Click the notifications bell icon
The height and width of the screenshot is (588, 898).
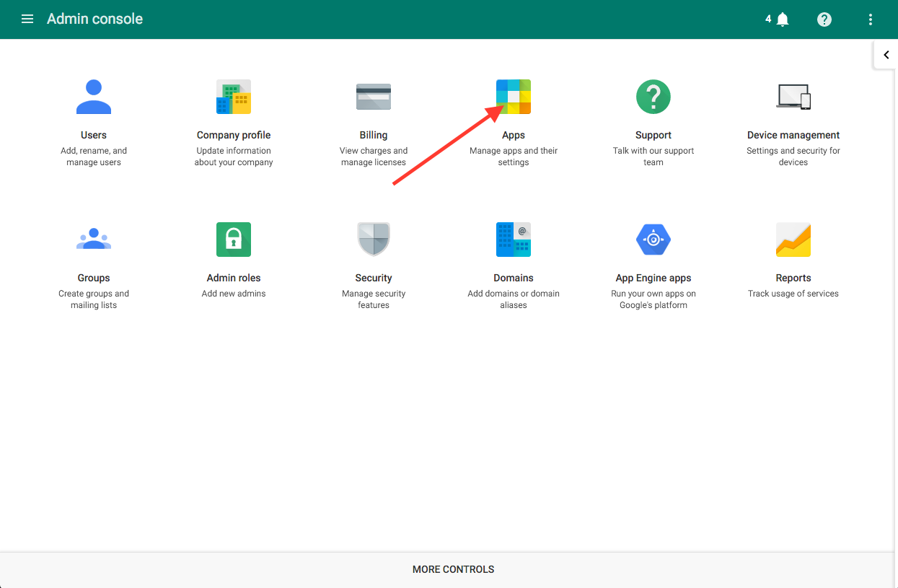[x=783, y=19]
